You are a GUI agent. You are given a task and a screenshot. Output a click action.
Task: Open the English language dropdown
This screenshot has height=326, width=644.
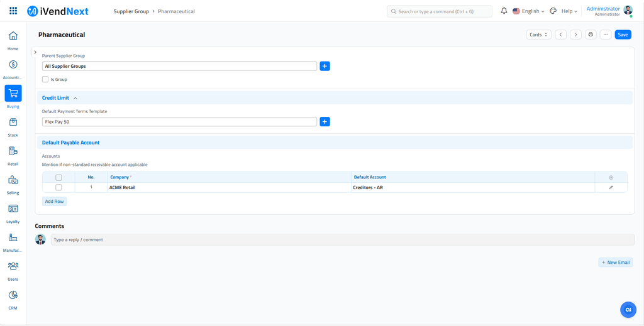(x=529, y=11)
